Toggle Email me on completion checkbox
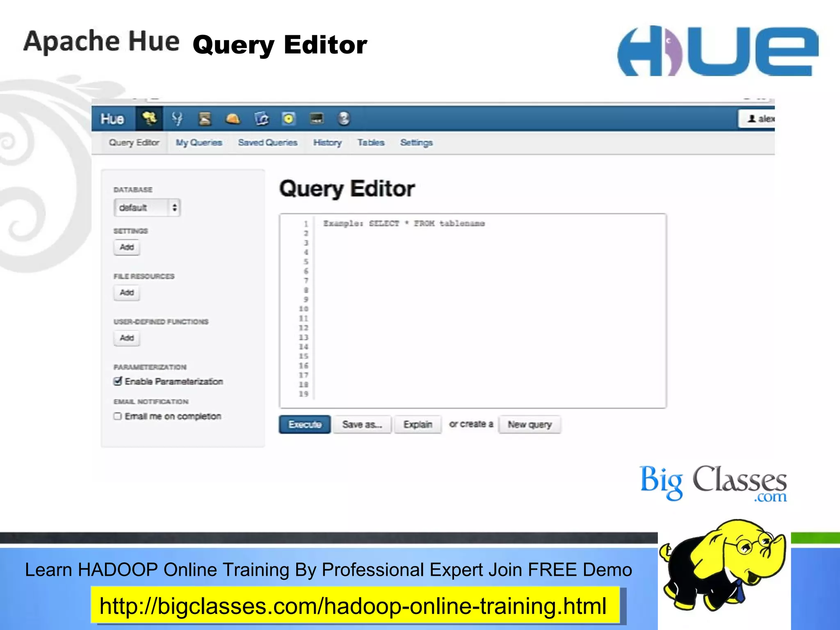This screenshot has height=630, width=840. [118, 416]
